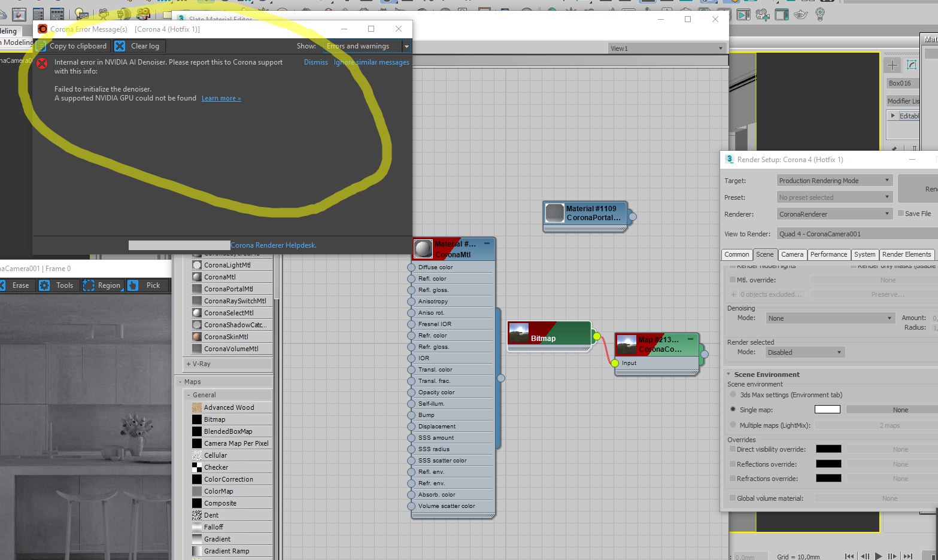Open Corona Renderer Helpdesk link

[x=273, y=245]
